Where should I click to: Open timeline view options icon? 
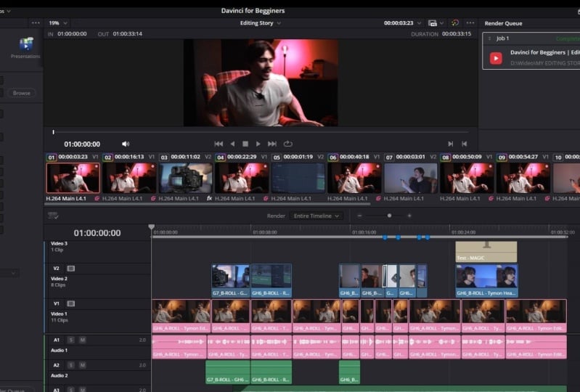coord(53,216)
